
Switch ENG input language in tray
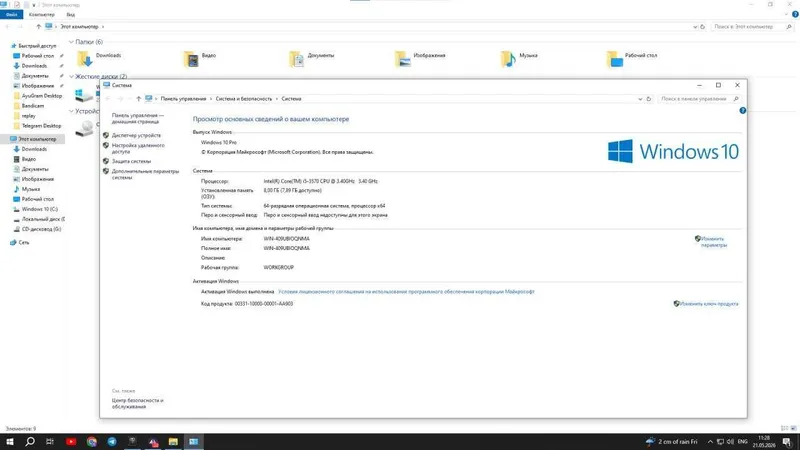(743, 442)
